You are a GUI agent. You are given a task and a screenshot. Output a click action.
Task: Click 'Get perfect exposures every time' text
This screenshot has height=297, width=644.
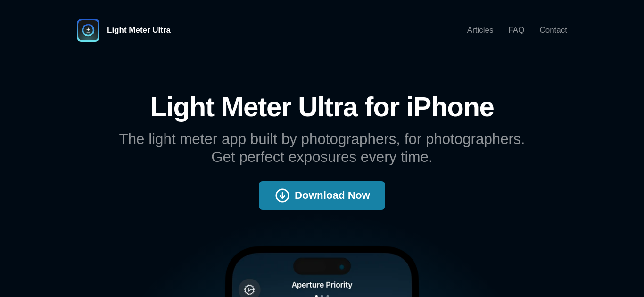point(322,157)
